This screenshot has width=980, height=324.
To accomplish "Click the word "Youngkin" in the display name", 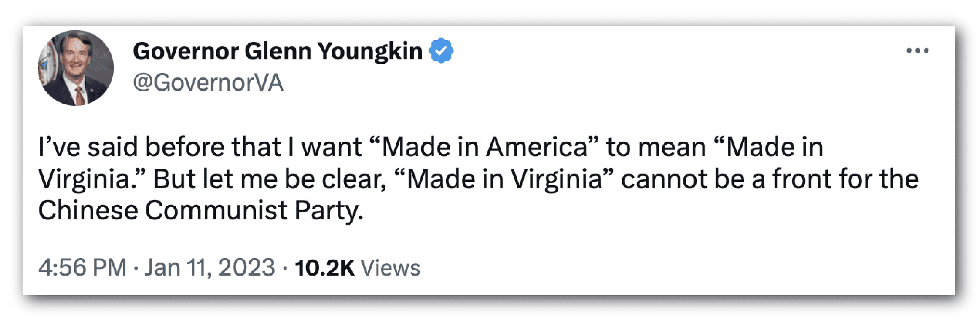I will point(370,51).
